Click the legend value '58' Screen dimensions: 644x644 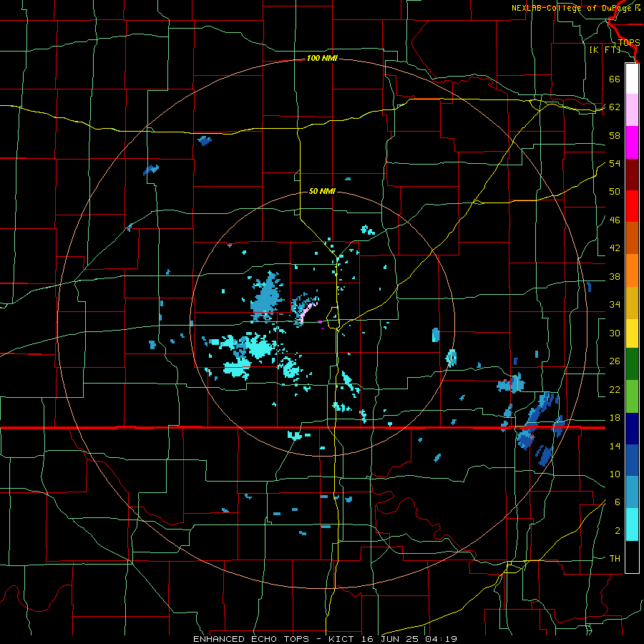click(x=615, y=135)
